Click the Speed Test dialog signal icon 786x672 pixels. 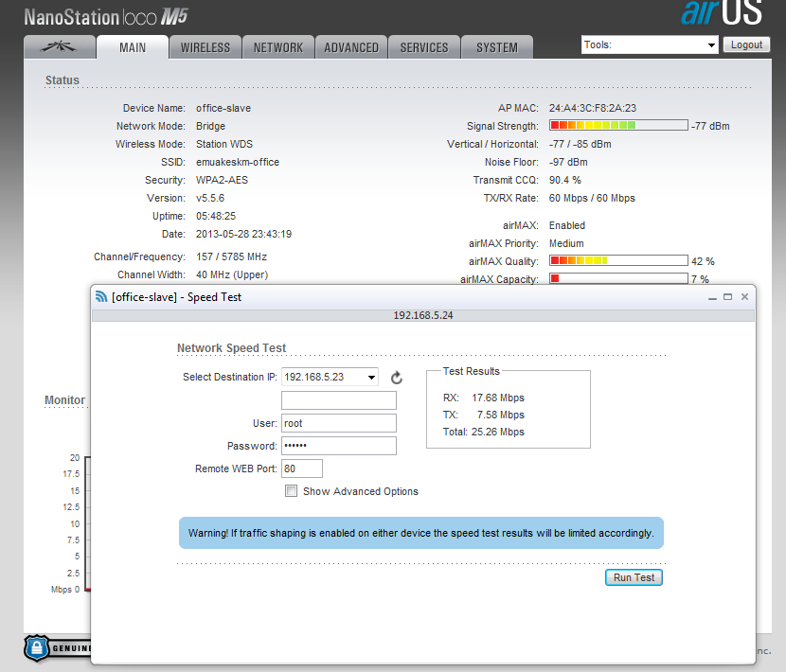click(101, 297)
